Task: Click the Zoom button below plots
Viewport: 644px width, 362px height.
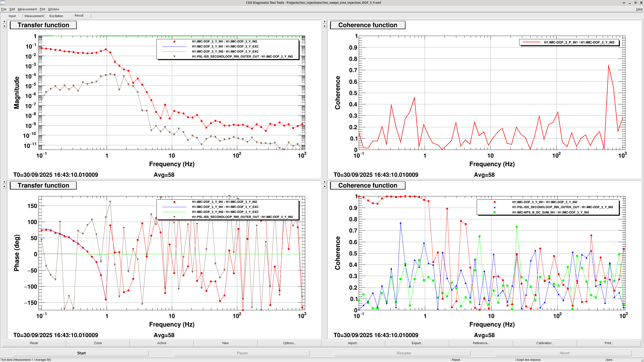Action: 98,343
